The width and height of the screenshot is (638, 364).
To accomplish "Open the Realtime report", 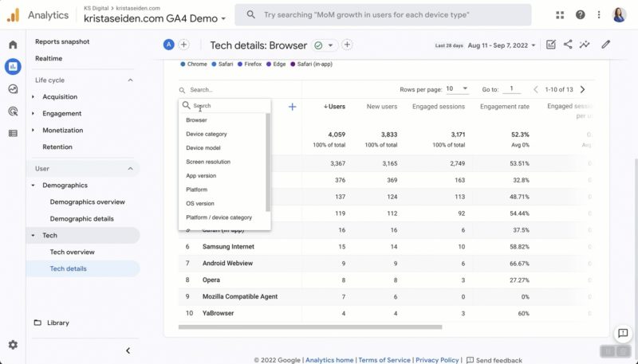I will [x=49, y=58].
